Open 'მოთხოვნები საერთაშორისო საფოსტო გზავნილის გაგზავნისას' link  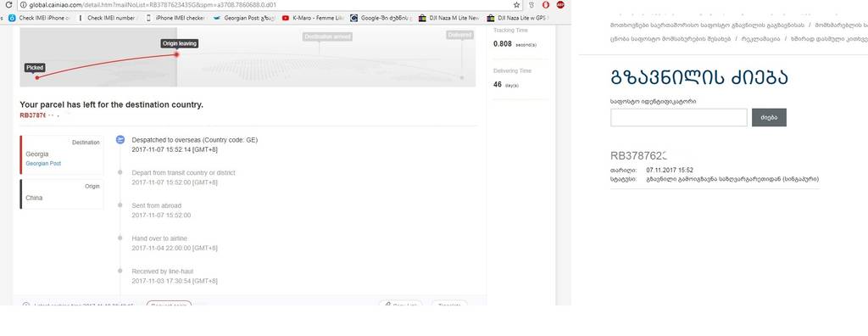coord(707,25)
